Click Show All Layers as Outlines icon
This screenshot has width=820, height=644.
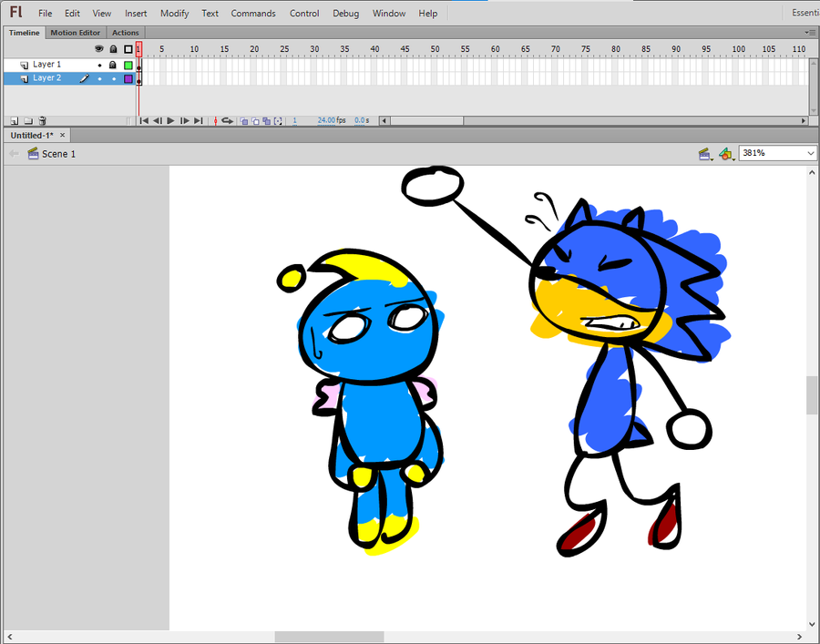pyautogui.click(x=128, y=49)
